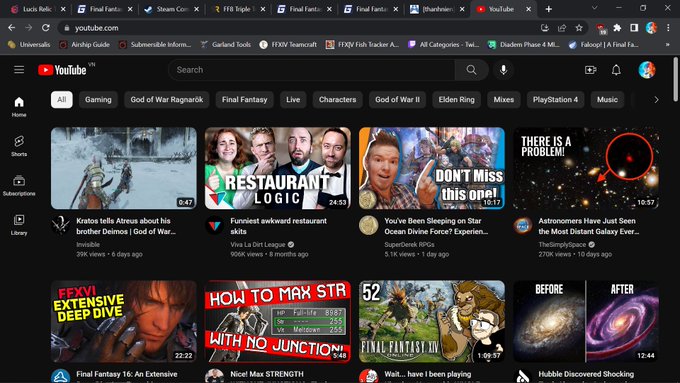Click the install app icon in address bar
Viewport: 680px width, 383px height.
[545, 28]
